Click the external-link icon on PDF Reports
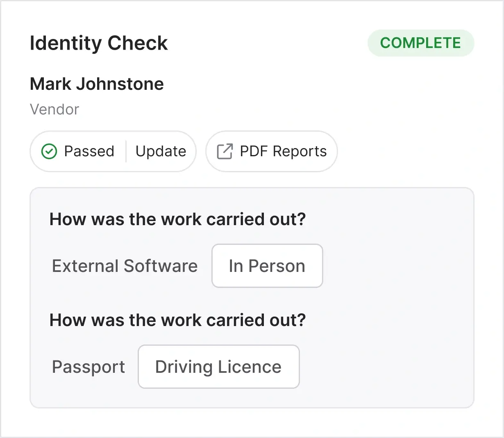 coord(224,151)
